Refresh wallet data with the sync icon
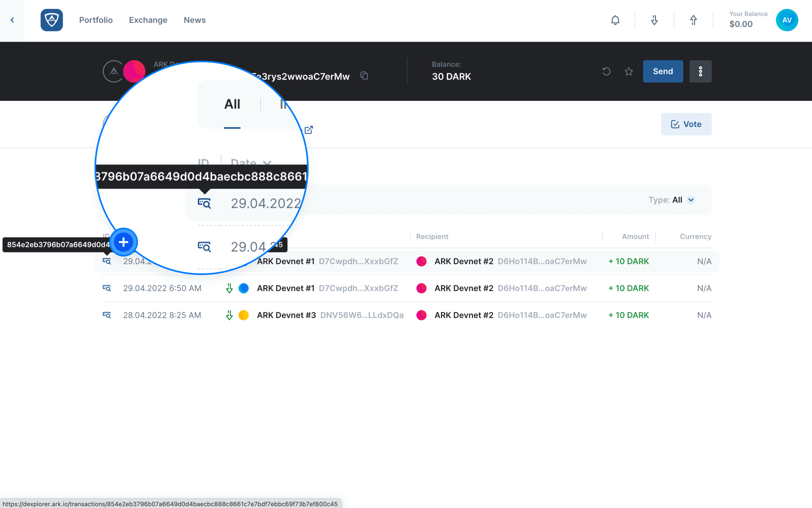This screenshot has height=508, width=812. click(x=606, y=71)
